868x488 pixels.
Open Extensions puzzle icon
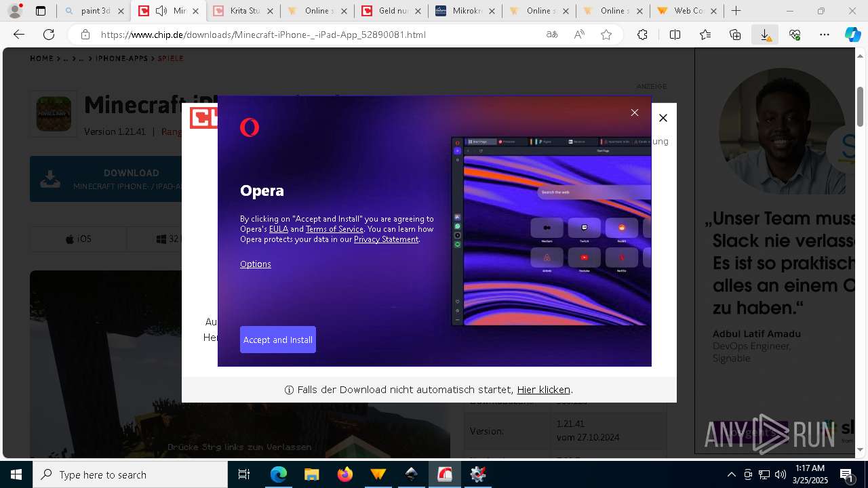click(x=642, y=35)
